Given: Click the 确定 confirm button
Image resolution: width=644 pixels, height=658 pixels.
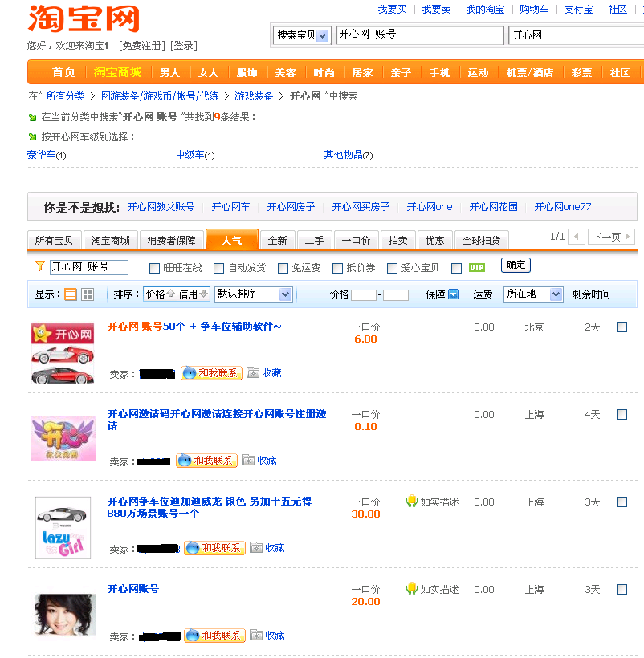Looking at the screenshot, I should 516,266.
